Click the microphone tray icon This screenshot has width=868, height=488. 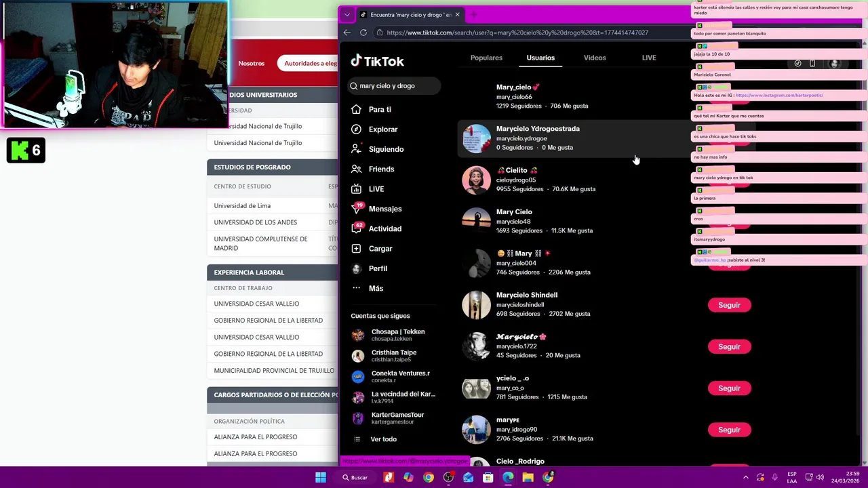774,477
